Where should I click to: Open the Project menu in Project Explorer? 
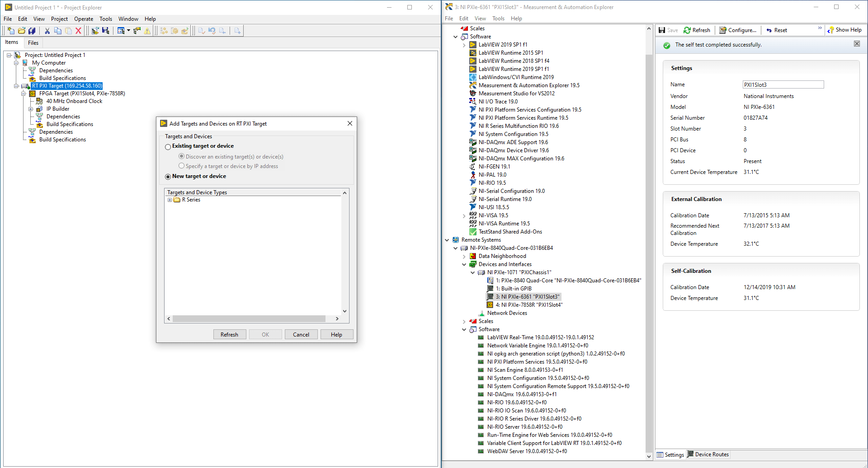click(x=59, y=19)
